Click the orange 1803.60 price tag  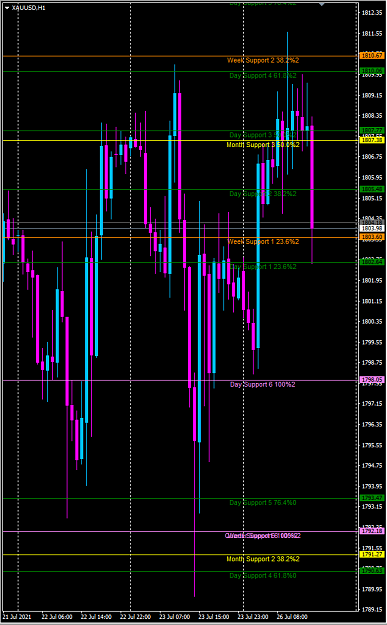click(x=372, y=237)
